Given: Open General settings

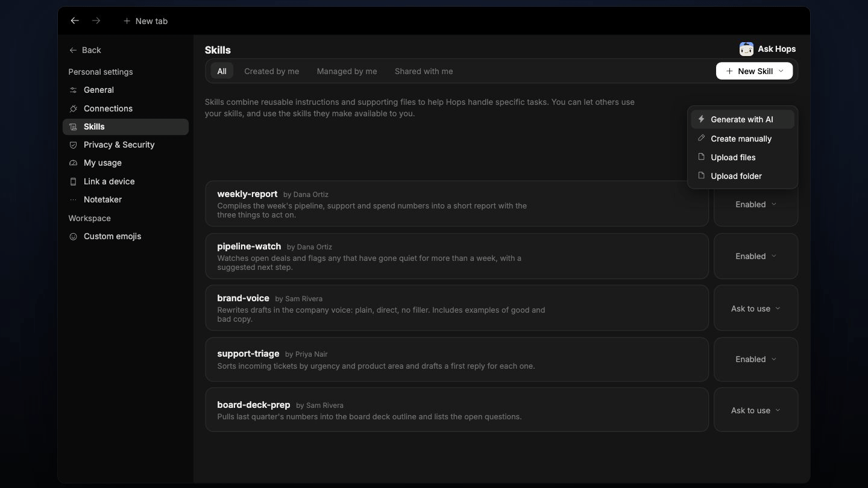Looking at the screenshot, I should (125, 90).
